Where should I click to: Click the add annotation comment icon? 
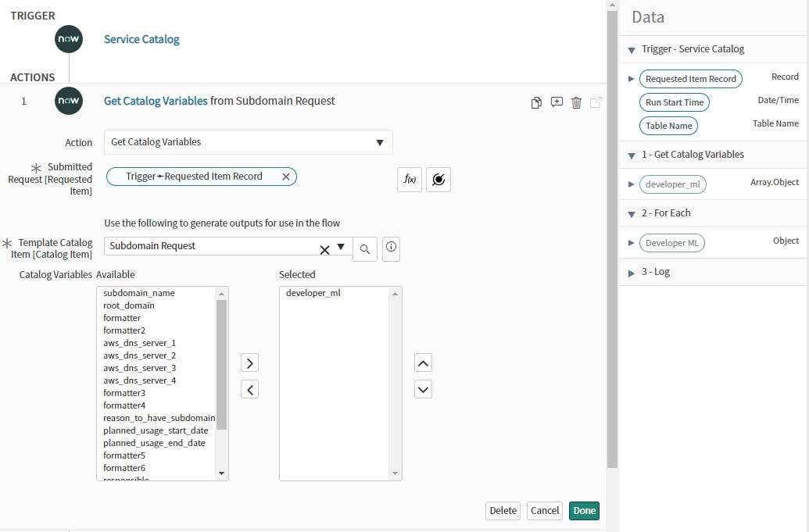coord(557,102)
